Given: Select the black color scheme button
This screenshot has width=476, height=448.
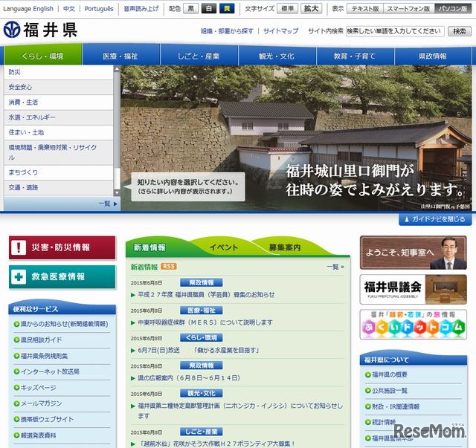Looking at the screenshot, I should (x=192, y=9).
